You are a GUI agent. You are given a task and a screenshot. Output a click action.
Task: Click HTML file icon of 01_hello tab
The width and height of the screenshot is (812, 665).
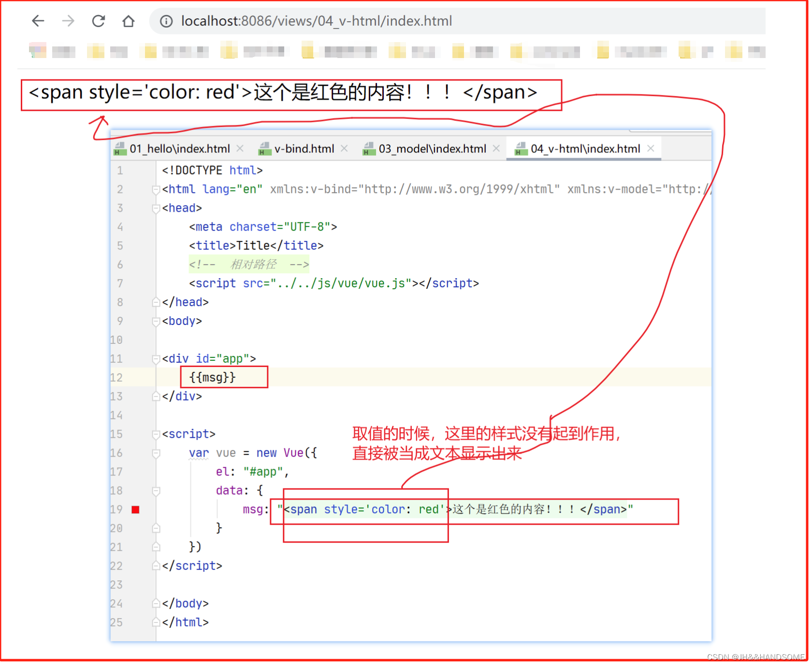coord(119,149)
